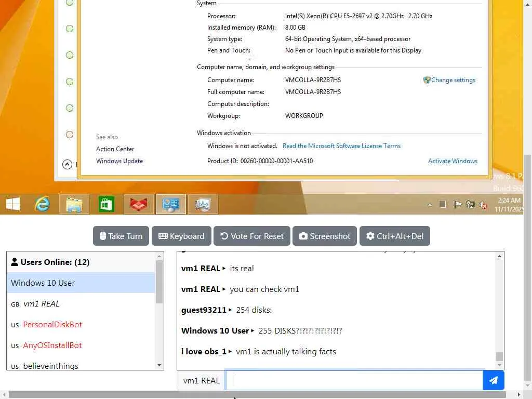Click the message "vm1 is actually talking facts"

coord(286,352)
